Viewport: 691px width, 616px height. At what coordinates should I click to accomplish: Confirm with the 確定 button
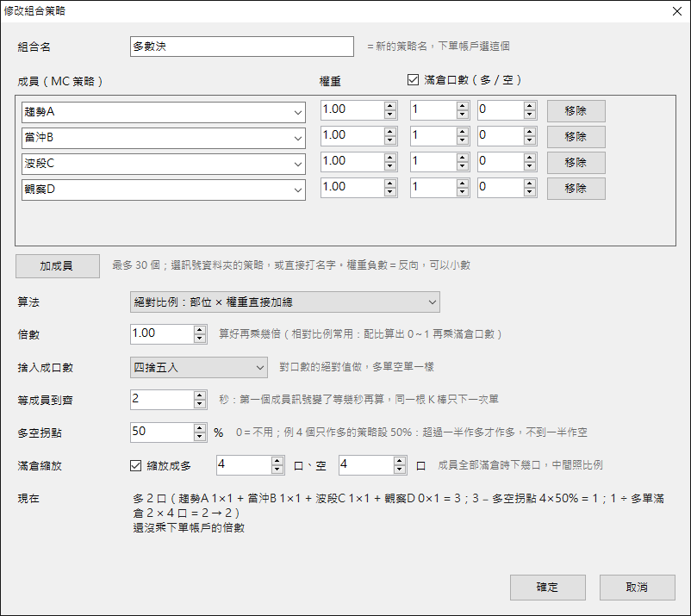coord(548,587)
